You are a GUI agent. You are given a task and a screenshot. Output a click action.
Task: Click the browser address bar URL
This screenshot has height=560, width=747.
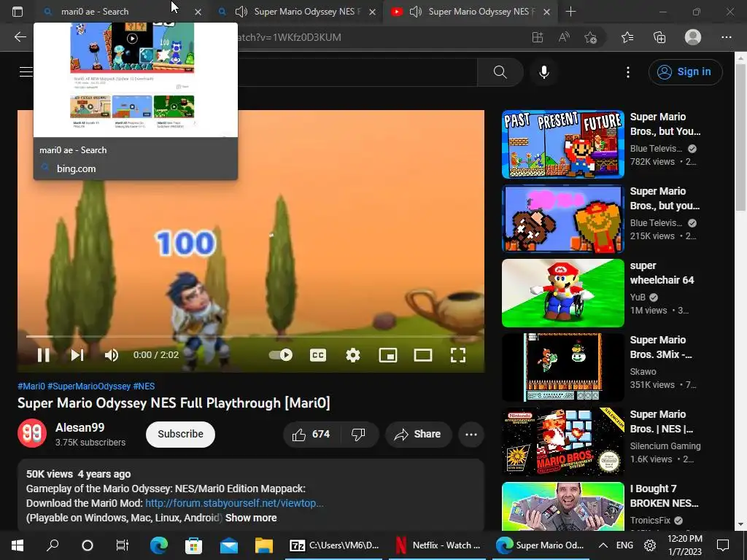tap(289, 37)
